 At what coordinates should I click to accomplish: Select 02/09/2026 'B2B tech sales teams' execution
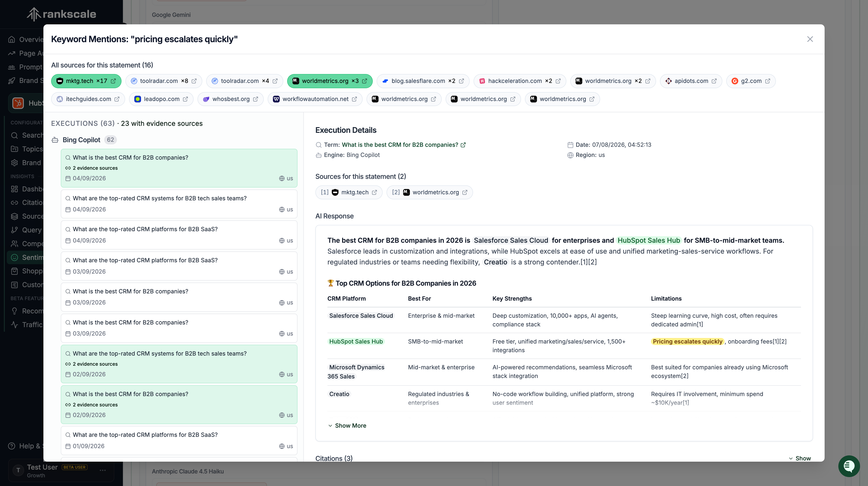[x=179, y=364]
